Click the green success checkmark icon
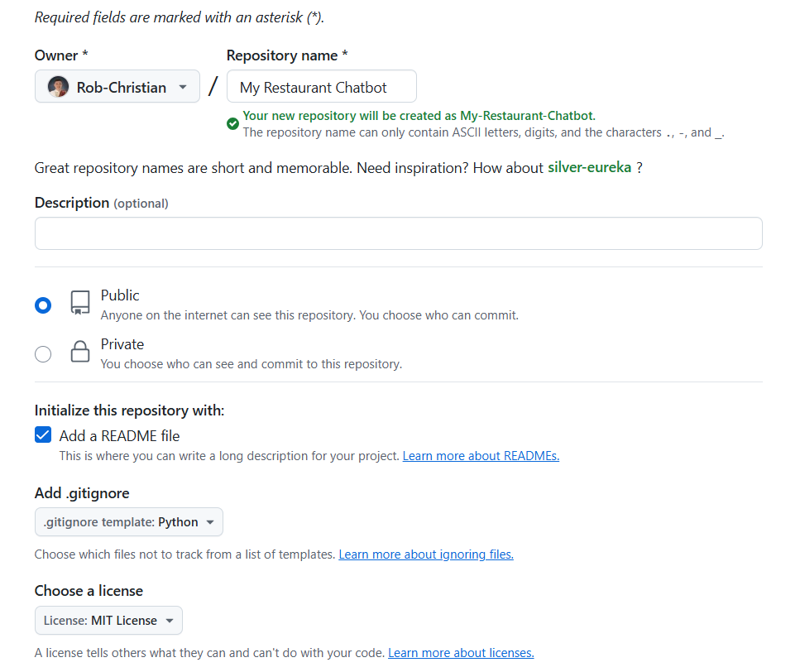 click(x=232, y=123)
